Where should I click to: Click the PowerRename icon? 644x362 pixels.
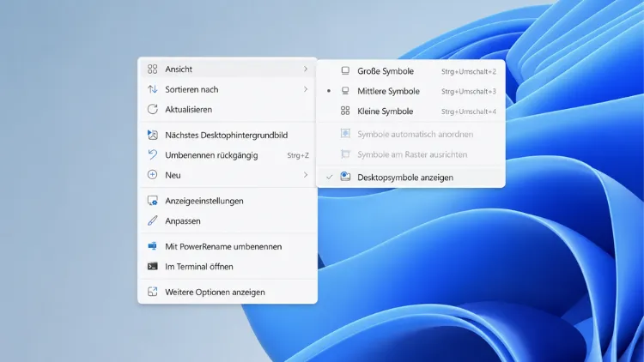152,246
